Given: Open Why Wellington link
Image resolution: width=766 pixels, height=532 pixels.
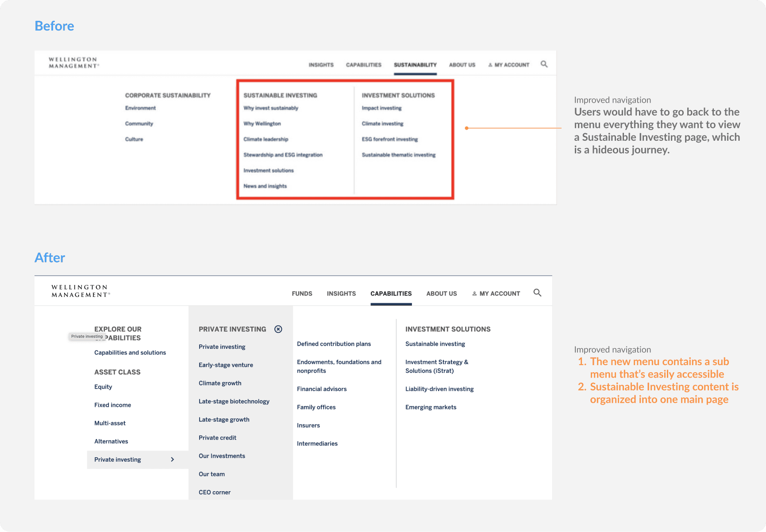Looking at the screenshot, I should (262, 123).
